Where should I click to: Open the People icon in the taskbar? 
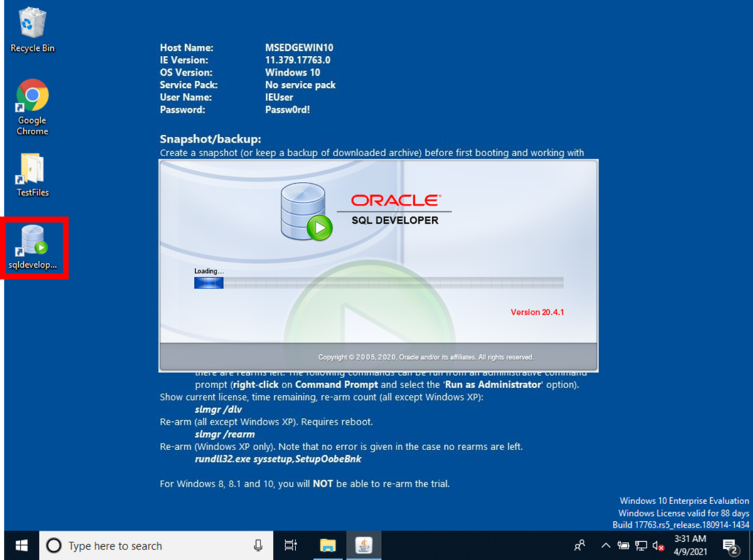click(x=580, y=545)
